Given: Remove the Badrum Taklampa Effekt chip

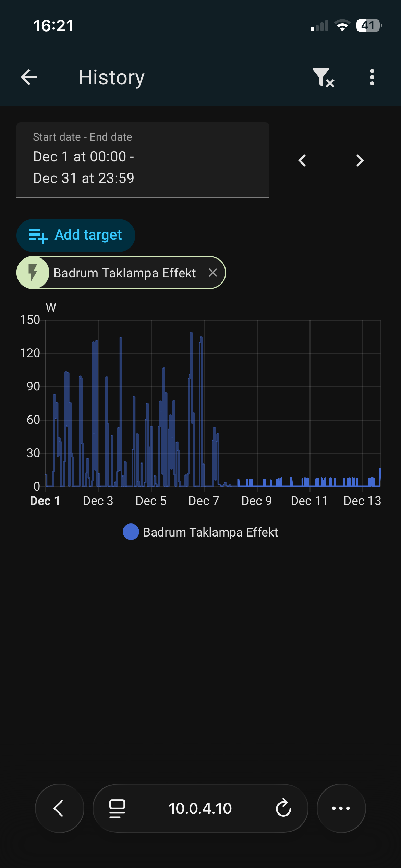Looking at the screenshot, I should [213, 273].
